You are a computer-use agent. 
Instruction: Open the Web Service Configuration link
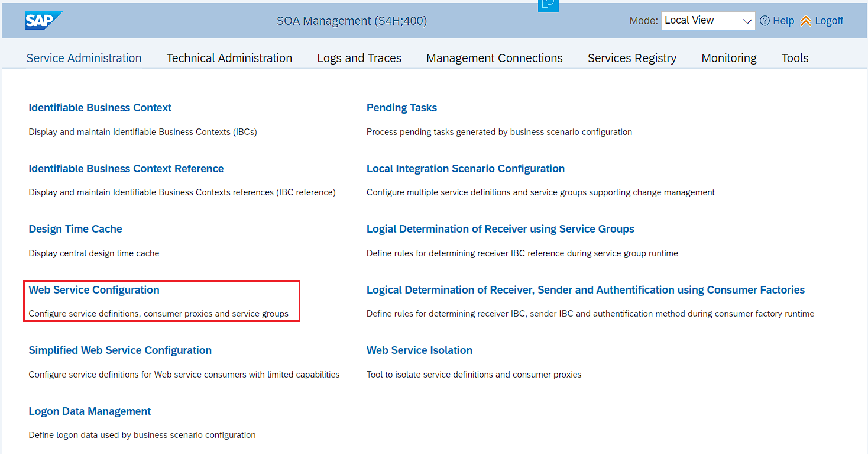(x=94, y=290)
